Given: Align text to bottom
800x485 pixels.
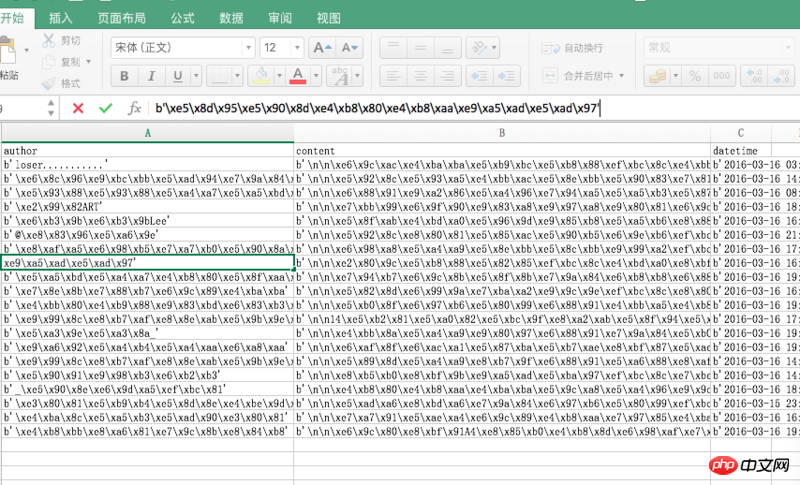Looking at the screenshot, I should pos(447,48).
